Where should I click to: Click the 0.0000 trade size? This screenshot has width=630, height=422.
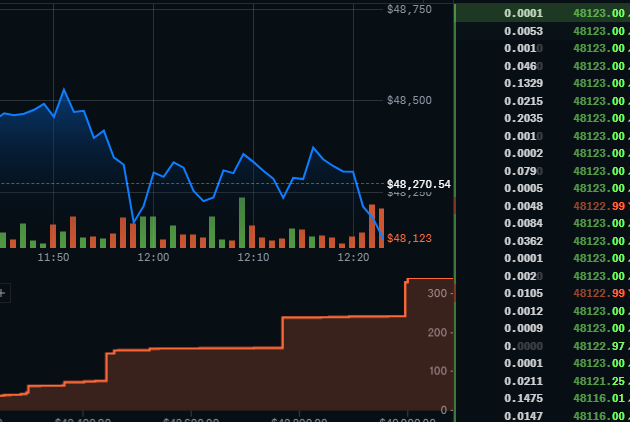click(524, 346)
